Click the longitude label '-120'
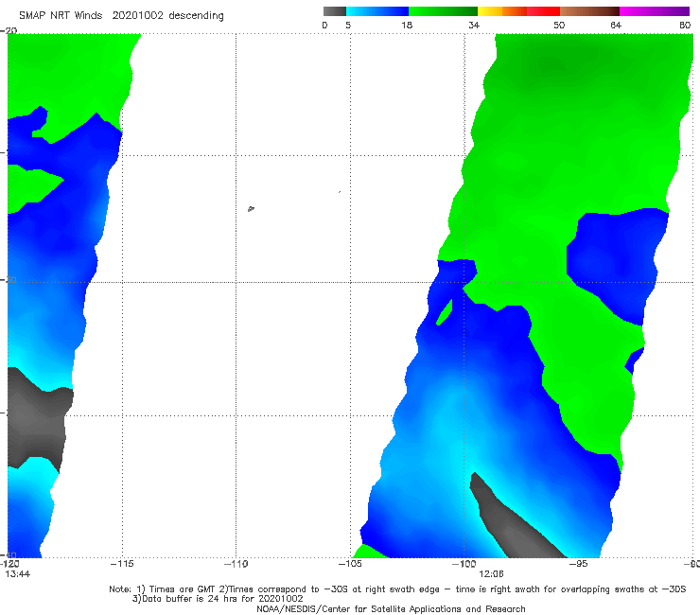 pos(9,564)
